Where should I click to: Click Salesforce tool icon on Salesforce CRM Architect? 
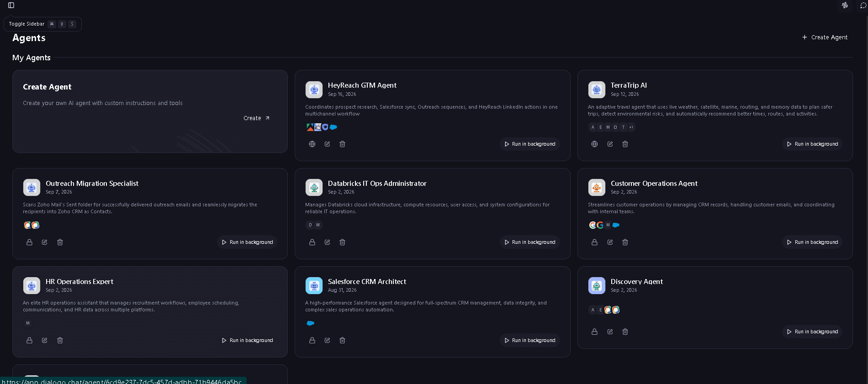[310, 323]
